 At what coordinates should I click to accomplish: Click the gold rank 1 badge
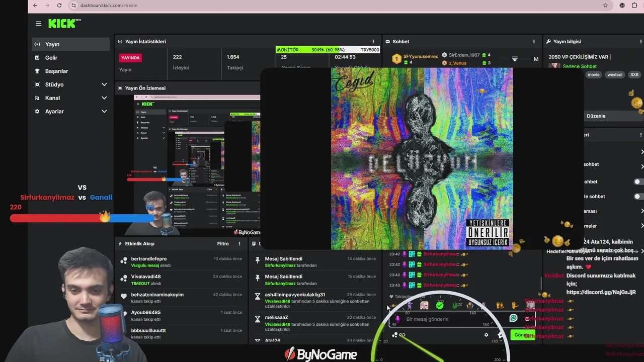396,59
